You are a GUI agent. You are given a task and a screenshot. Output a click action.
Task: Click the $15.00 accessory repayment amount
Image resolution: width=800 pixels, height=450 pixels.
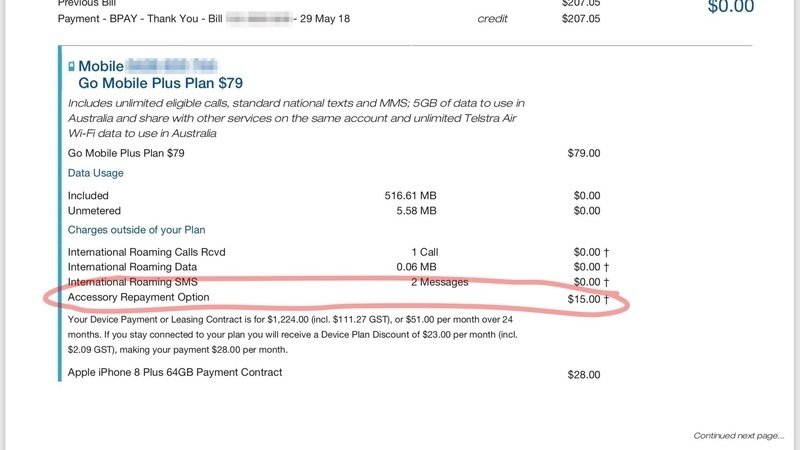583,299
